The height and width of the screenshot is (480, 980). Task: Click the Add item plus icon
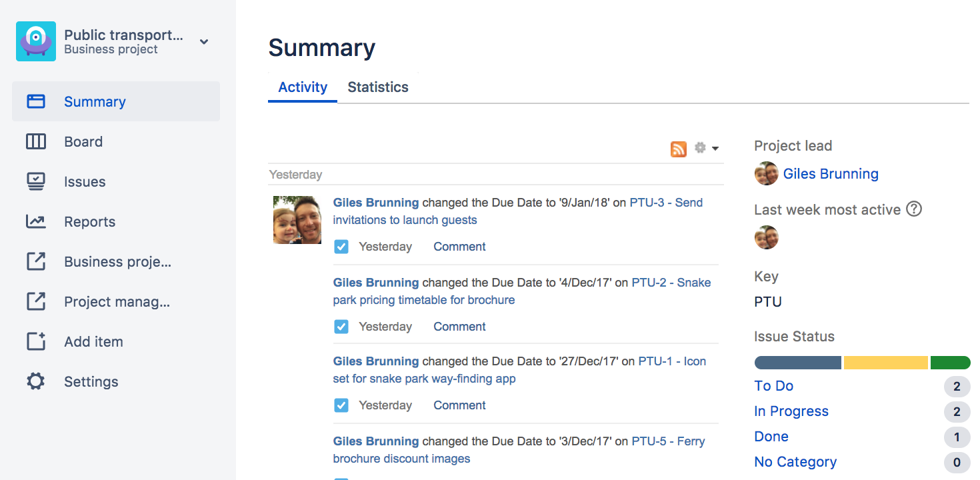(35, 341)
